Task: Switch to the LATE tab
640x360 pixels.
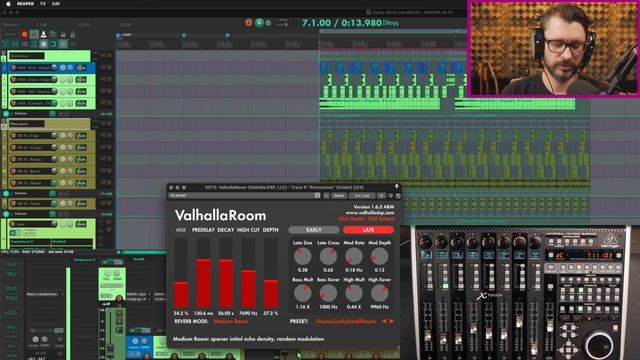Action: tap(368, 230)
